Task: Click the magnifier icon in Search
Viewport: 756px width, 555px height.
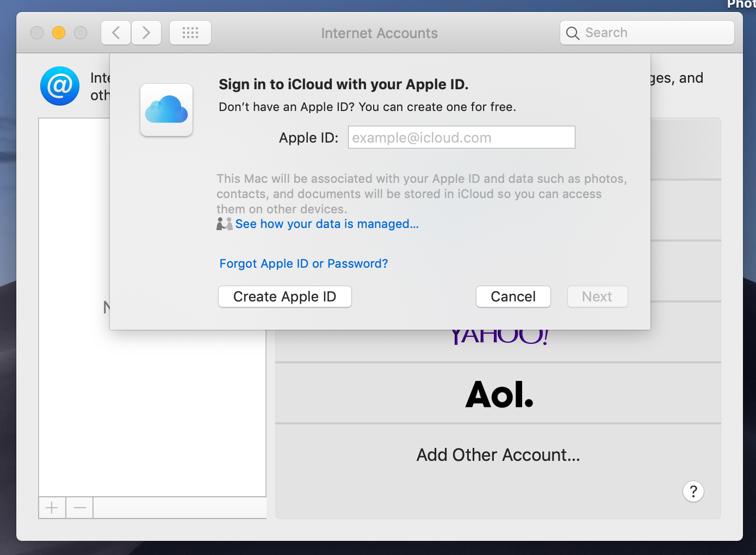Action: pos(573,33)
